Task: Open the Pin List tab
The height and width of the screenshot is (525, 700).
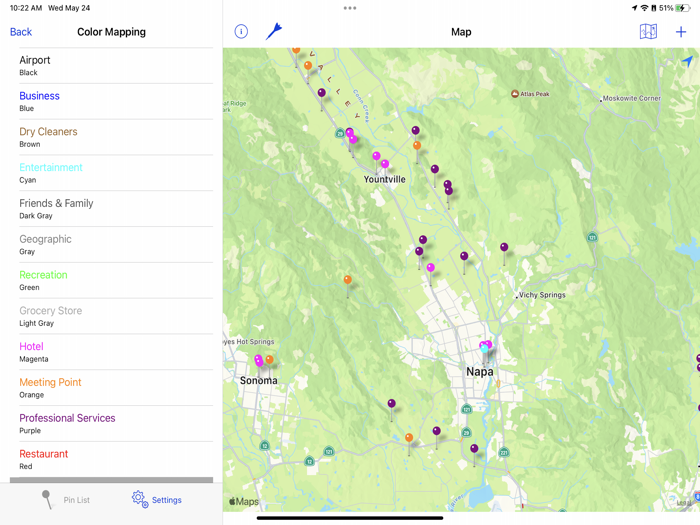Action: coord(66,500)
